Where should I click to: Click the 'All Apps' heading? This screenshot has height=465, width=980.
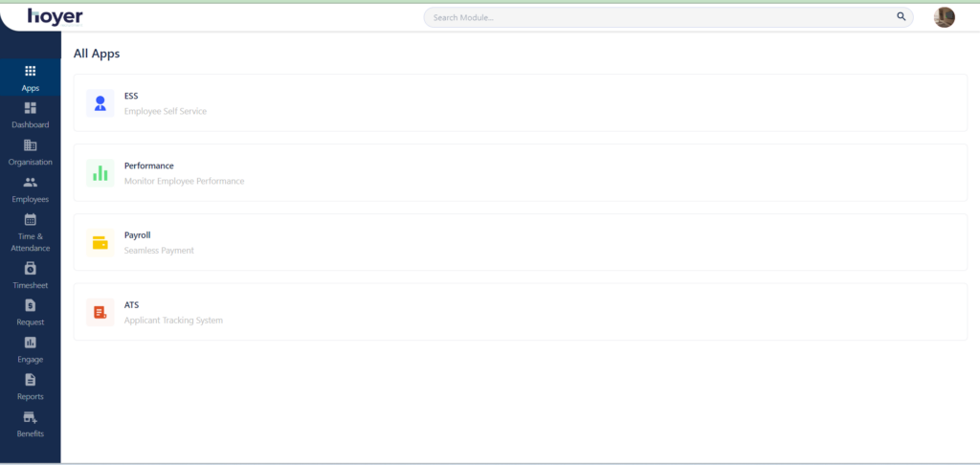tap(97, 54)
